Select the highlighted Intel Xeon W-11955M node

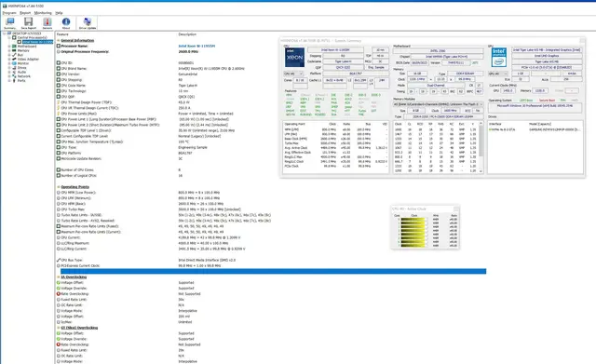tap(37, 42)
